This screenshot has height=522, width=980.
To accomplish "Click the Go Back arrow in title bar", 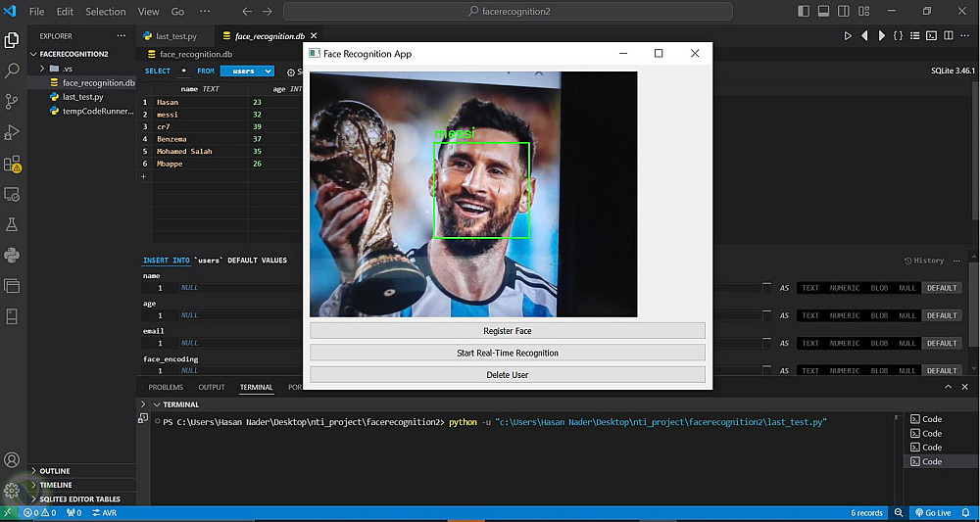I will [x=247, y=11].
